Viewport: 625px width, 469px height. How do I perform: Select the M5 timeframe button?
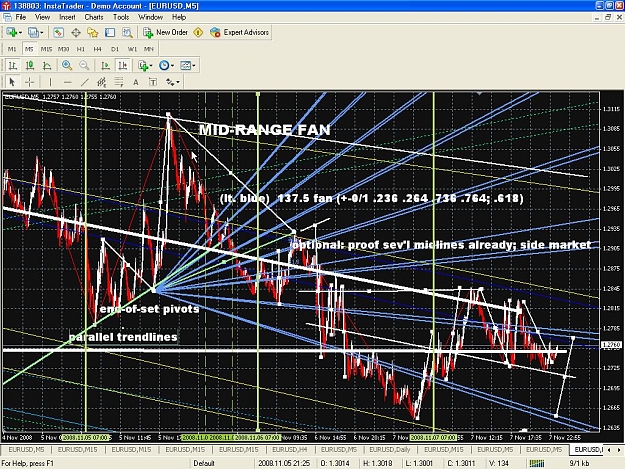[x=29, y=49]
